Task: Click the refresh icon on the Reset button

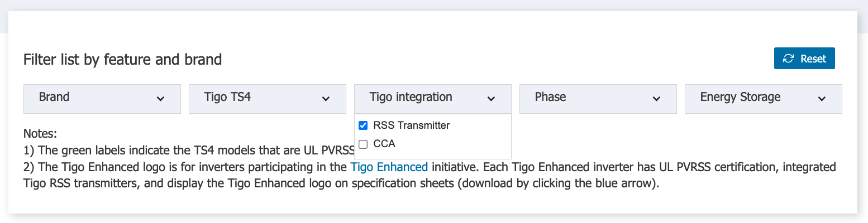Action: tap(788, 59)
